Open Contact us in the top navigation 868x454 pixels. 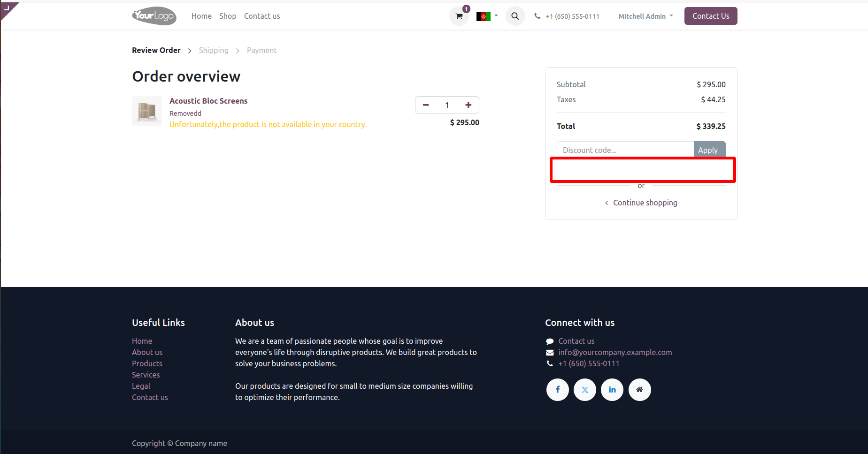tap(262, 16)
